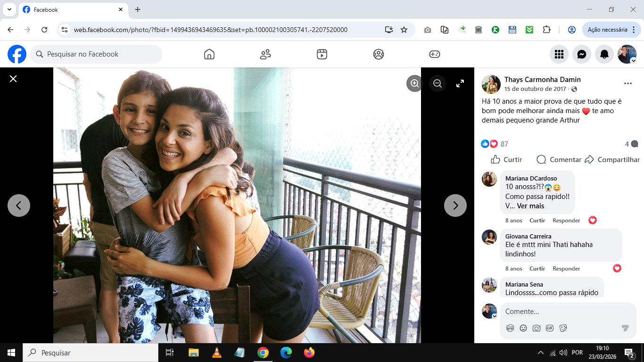Open account profile dropdown
This screenshot has height=362, width=644.
tap(627, 54)
